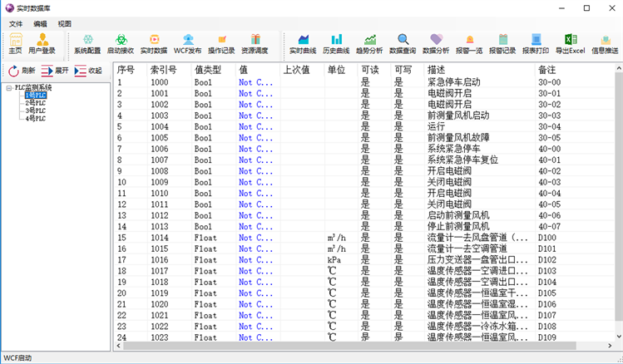623x364 pixels.
Task: Select 3号PLC in the tree
Action: click(35, 111)
